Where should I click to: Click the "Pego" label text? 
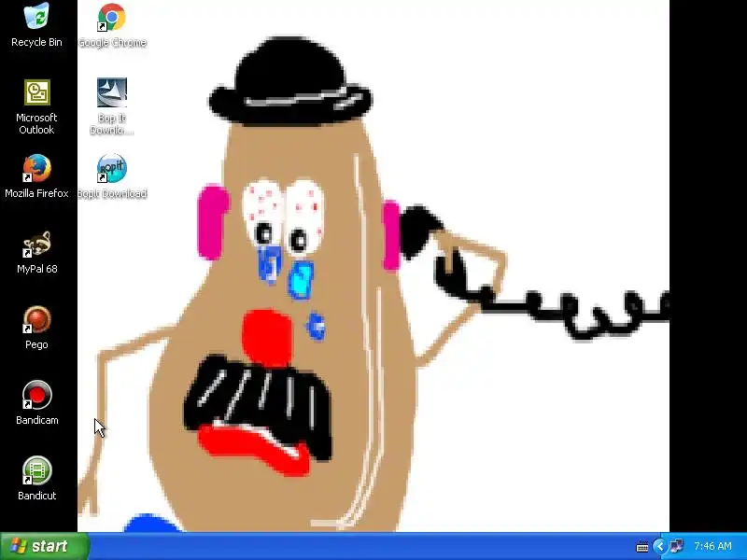coord(36,344)
